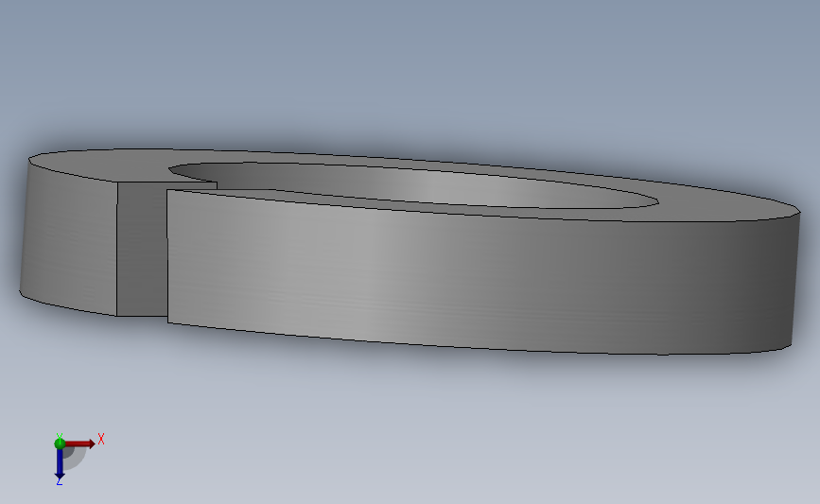Select the inner bore surface of the ring
This screenshot has height=504, width=820.
tap(418, 183)
